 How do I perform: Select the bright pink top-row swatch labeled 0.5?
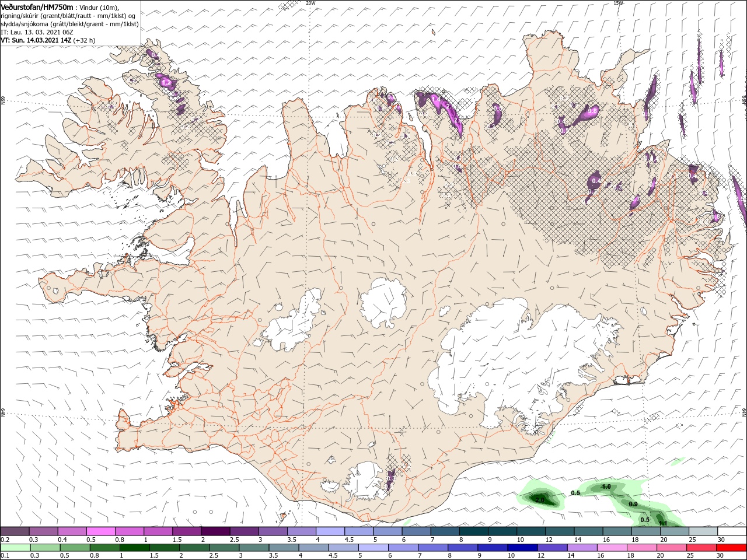100,531
